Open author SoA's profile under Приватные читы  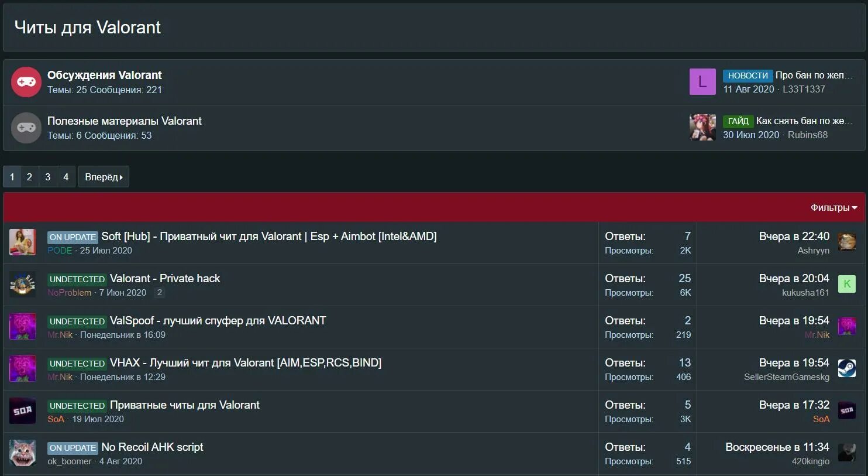(56, 419)
